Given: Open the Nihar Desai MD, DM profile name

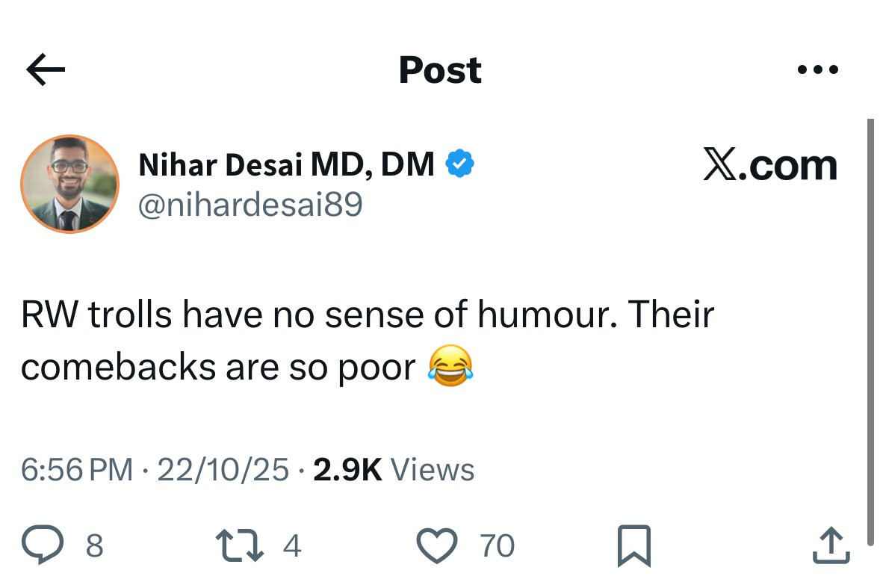Looking at the screenshot, I should click(286, 164).
